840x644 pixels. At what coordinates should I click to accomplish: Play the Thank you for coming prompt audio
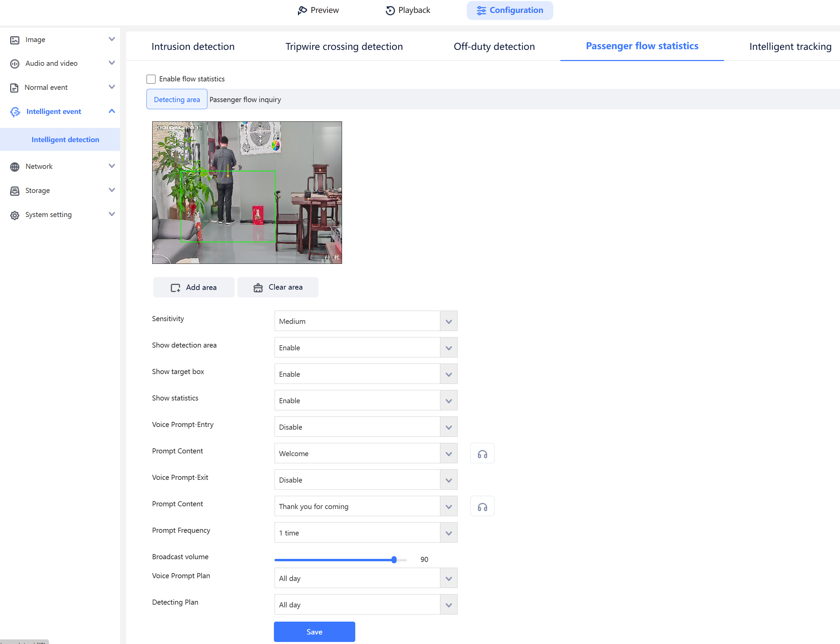tap(482, 506)
